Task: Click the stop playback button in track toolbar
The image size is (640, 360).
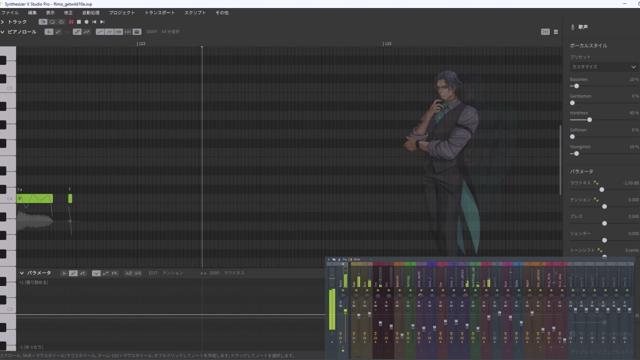Action: pos(79,22)
